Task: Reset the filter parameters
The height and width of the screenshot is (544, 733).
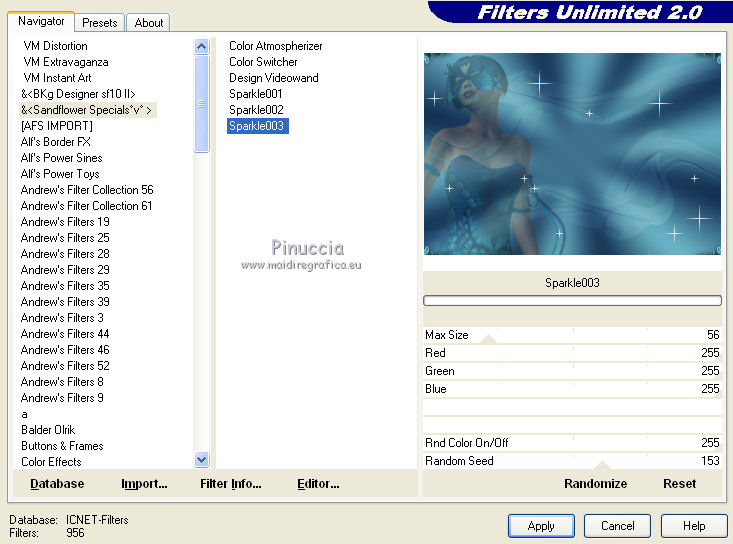Action: pyautogui.click(x=679, y=484)
